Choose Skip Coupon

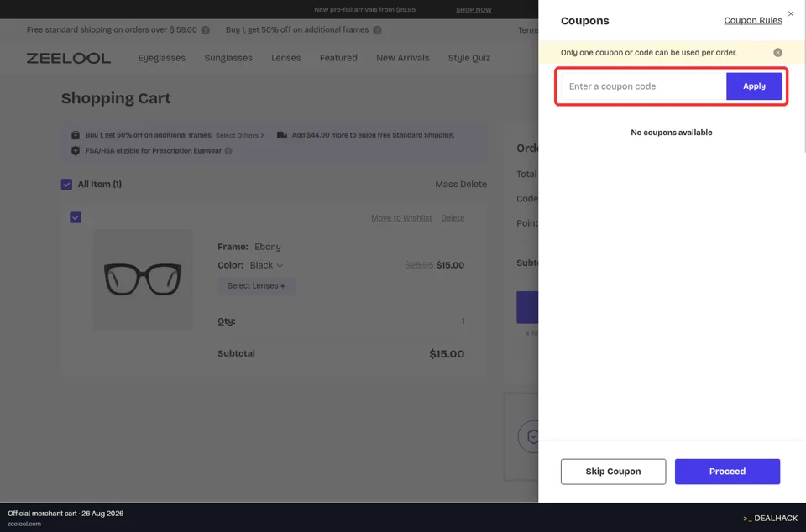point(613,472)
